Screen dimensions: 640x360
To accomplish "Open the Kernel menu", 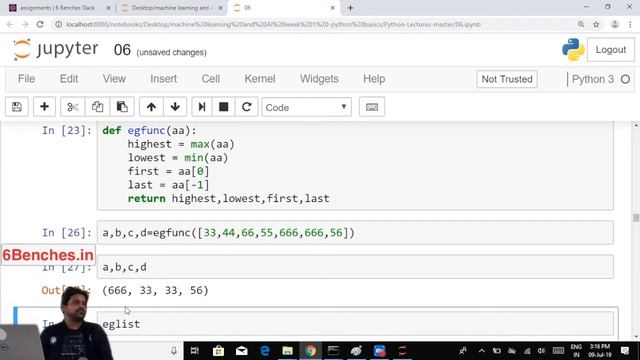I will [260, 79].
